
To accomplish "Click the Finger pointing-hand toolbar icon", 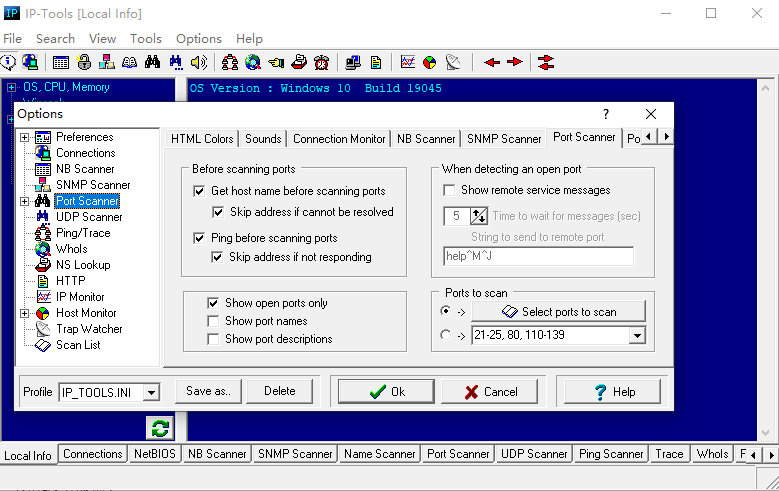I will tap(276, 62).
